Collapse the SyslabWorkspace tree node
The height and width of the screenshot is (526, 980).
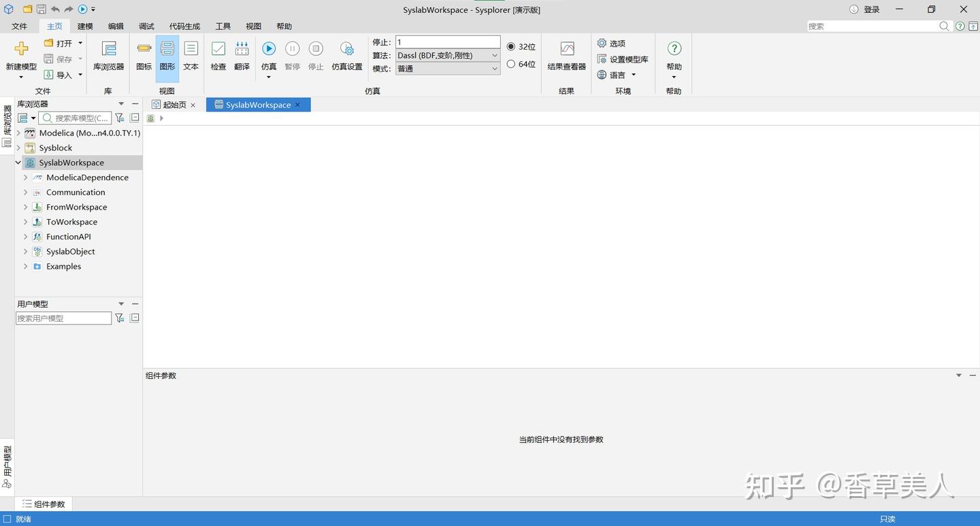click(18, 163)
